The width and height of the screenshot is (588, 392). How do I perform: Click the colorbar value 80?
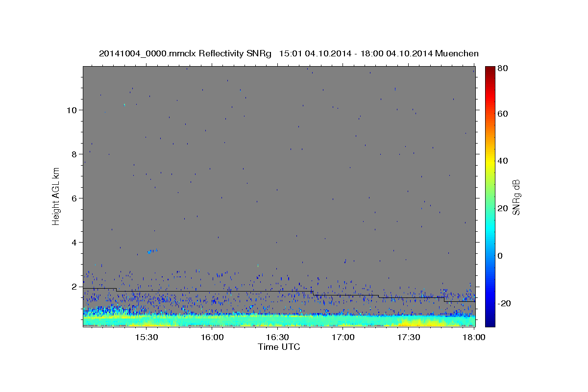pos(504,69)
